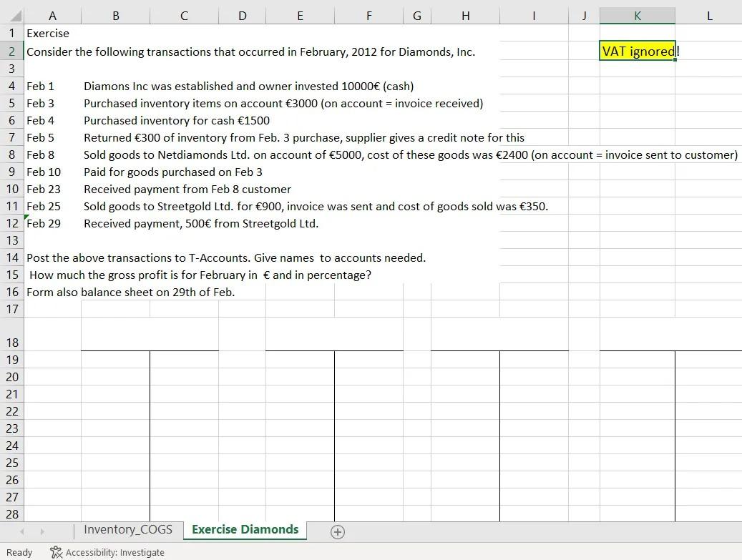Screen dimensions: 742x560
Task: Select column G header
Action: (417, 16)
